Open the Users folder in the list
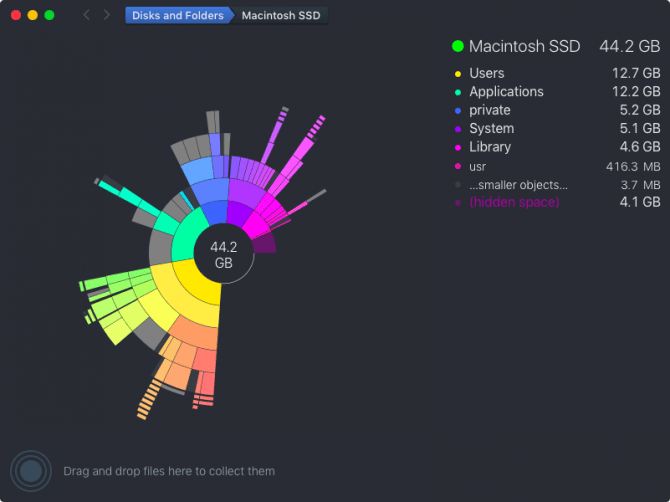Viewport: 670px width, 502px height. (557, 73)
